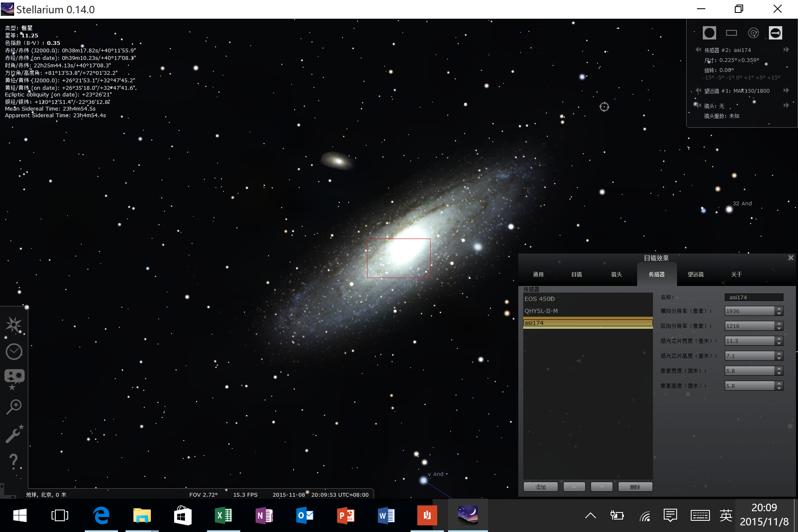Select next sensor arrow

point(786,50)
